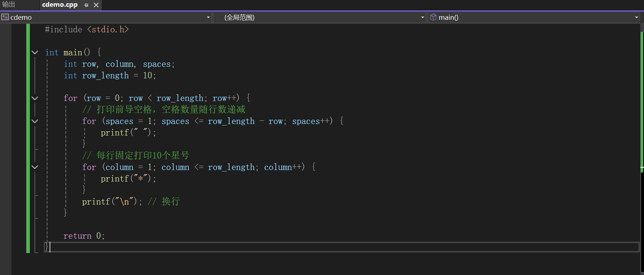The image size is (644, 275).
Task: Close the cdemo.cpp tab
Action: click(x=96, y=5)
